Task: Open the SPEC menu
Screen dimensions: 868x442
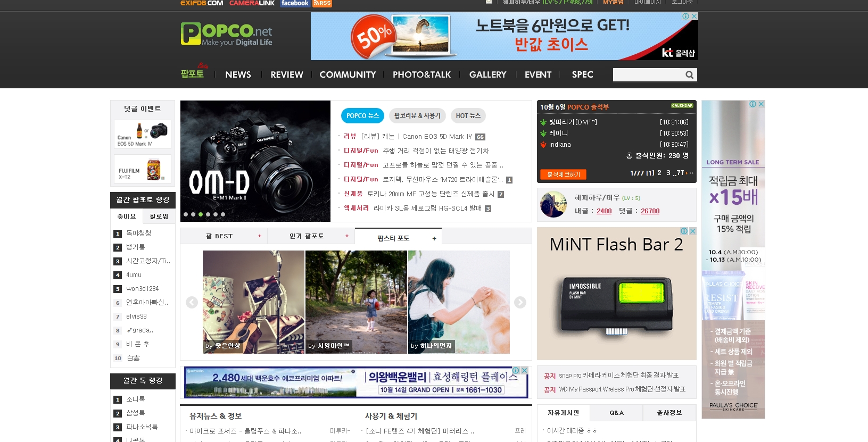Action: [x=582, y=74]
